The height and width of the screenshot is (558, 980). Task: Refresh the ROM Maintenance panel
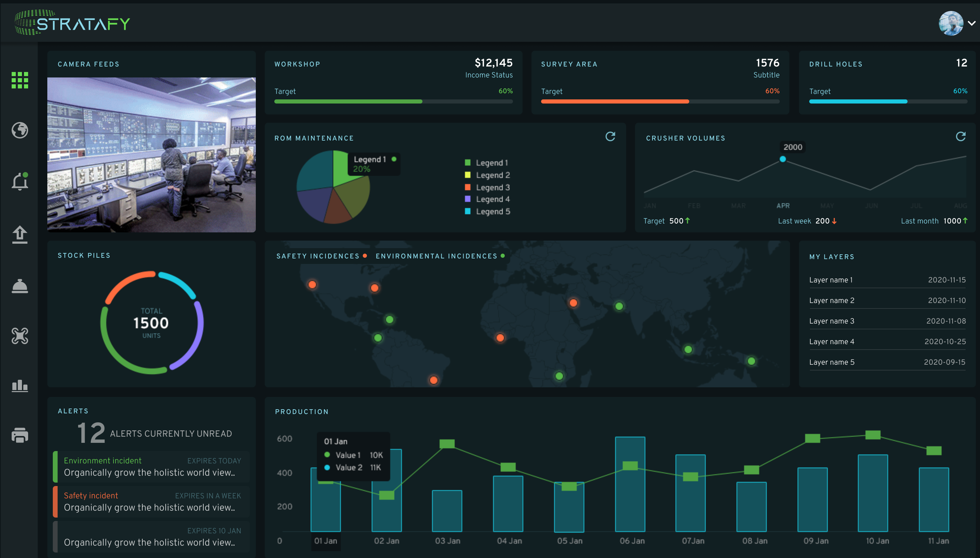[x=610, y=136]
